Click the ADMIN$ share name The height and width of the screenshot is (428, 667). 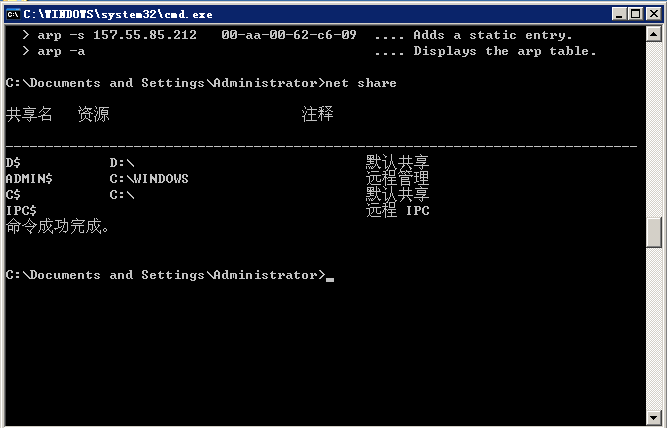29,179
